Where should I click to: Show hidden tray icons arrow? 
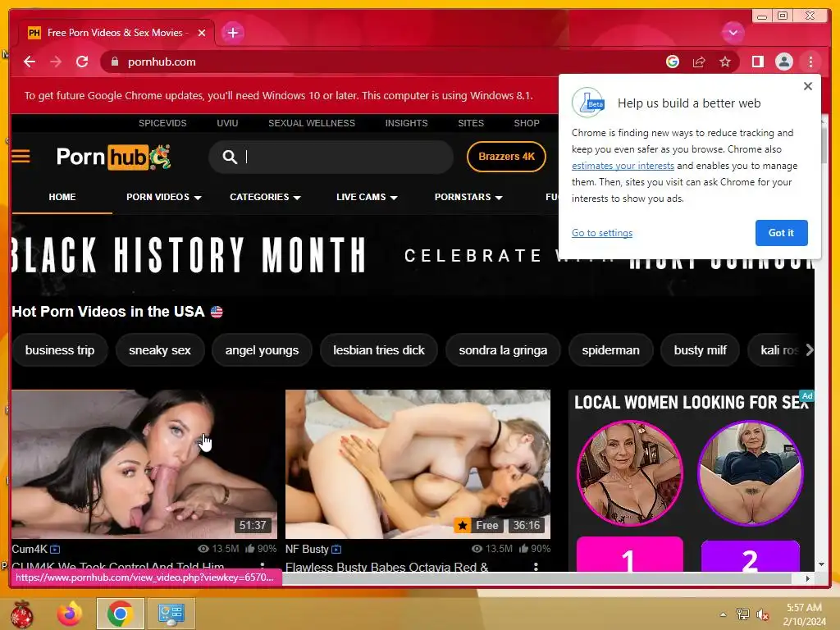(724, 614)
